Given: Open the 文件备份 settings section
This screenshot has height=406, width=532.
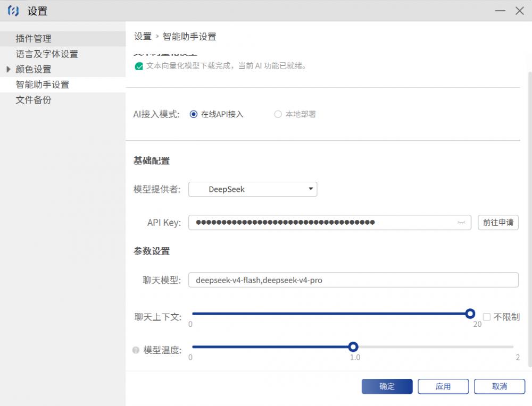Looking at the screenshot, I should pyautogui.click(x=32, y=99).
